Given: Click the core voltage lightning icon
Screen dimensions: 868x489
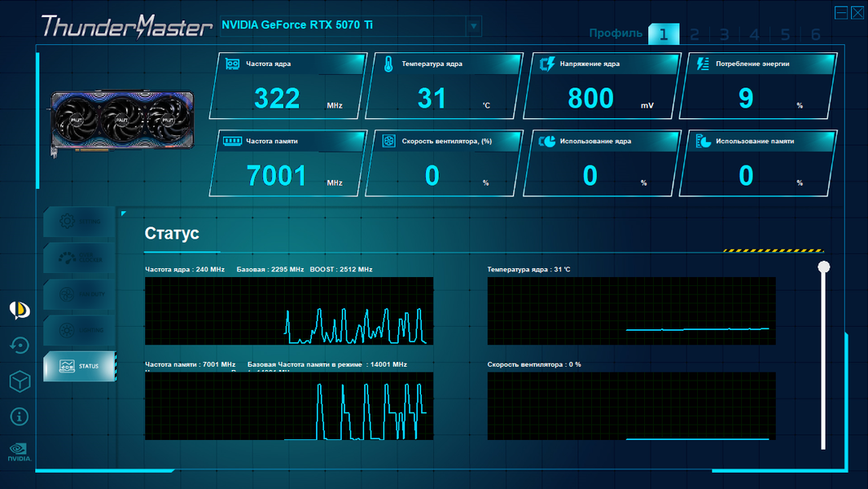Looking at the screenshot, I should coord(547,64).
